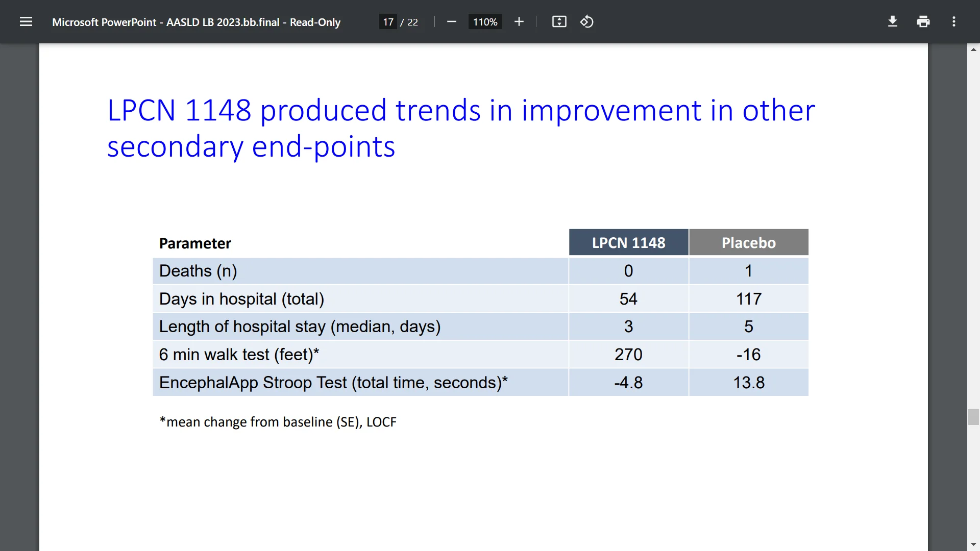Viewport: 980px width, 551px height.
Task: Click the zoom in plus icon
Action: pyautogui.click(x=519, y=22)
